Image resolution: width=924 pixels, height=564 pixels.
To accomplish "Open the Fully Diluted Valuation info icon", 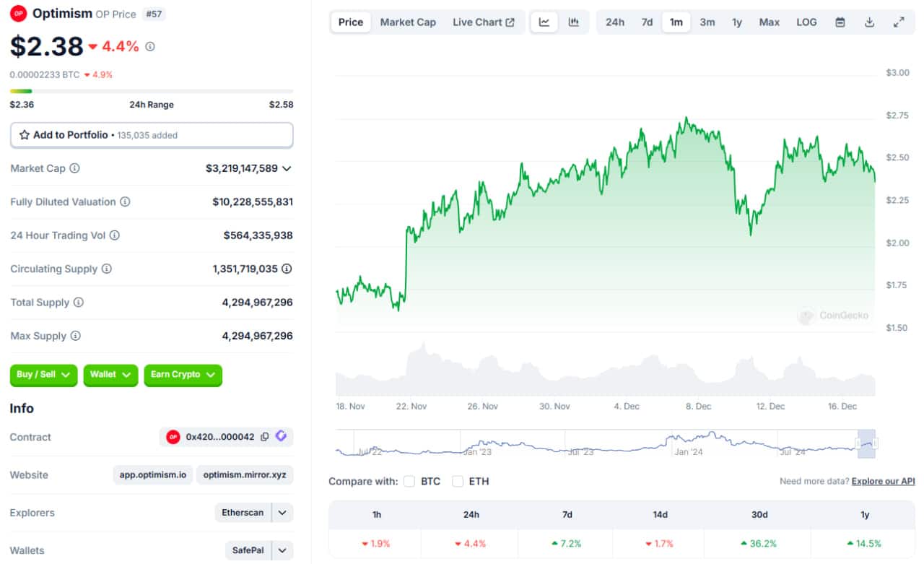I will pyautogui.click(x=125, y=202).
